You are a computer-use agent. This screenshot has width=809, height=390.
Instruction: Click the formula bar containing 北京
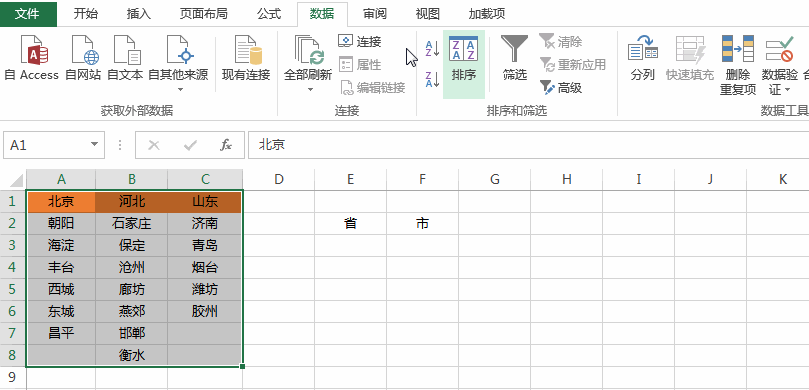point(528,145)
